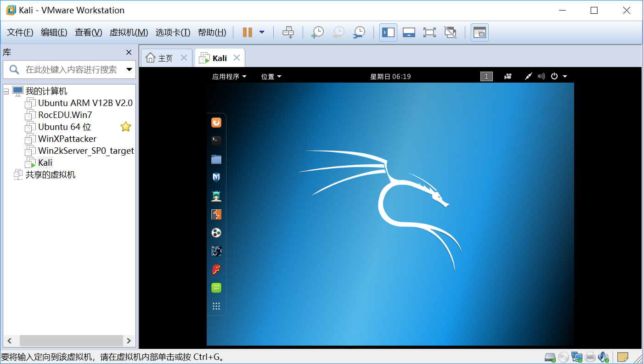Screen dimensions: 643x364
Task: Click the Kali workspace 1 indicator
Action: click(x=486, y=77)
